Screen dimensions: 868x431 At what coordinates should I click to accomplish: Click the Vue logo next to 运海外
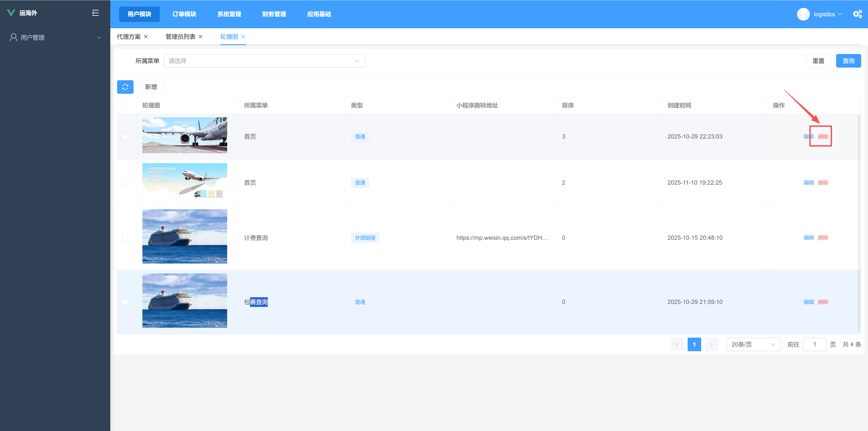(x=11, y=13)
